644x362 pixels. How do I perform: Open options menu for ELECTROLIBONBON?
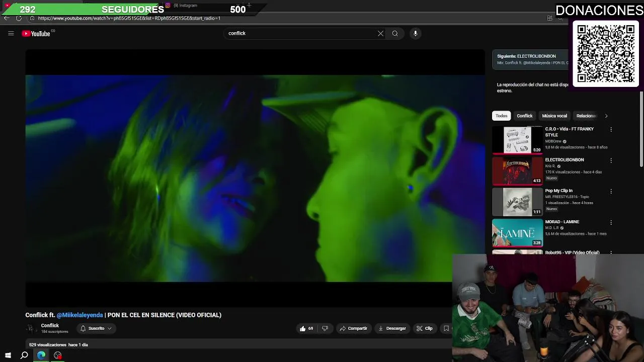pyautogui.click(x=611, y=160)
